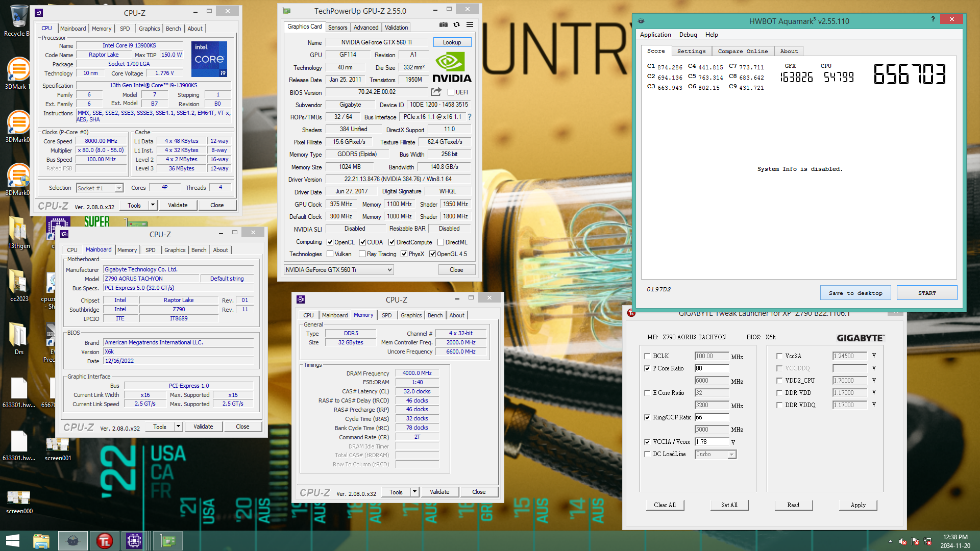Click the network disconnected tray icon
980x551 pixels.
pyautogui.click(x=927, y=541)
